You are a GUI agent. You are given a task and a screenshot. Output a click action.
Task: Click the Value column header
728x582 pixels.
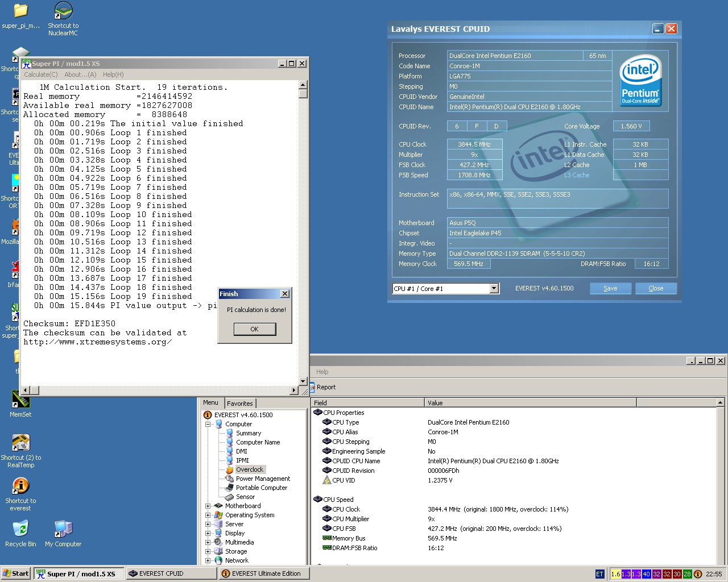[x=530, y=402]
